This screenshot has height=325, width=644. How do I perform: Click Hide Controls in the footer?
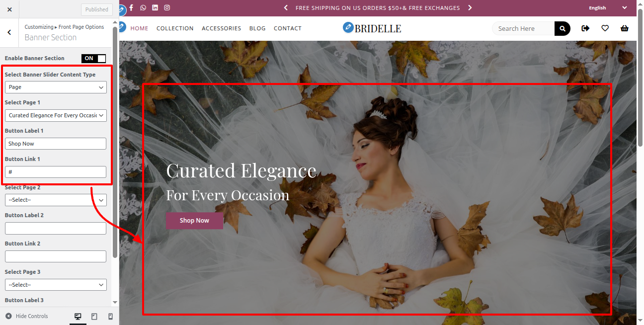(x=27, y=316)
